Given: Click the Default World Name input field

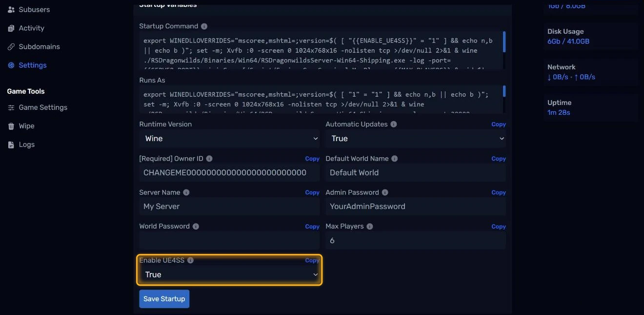Looking at the screenshot, I should pyautogui.click(x=416, y=172).
